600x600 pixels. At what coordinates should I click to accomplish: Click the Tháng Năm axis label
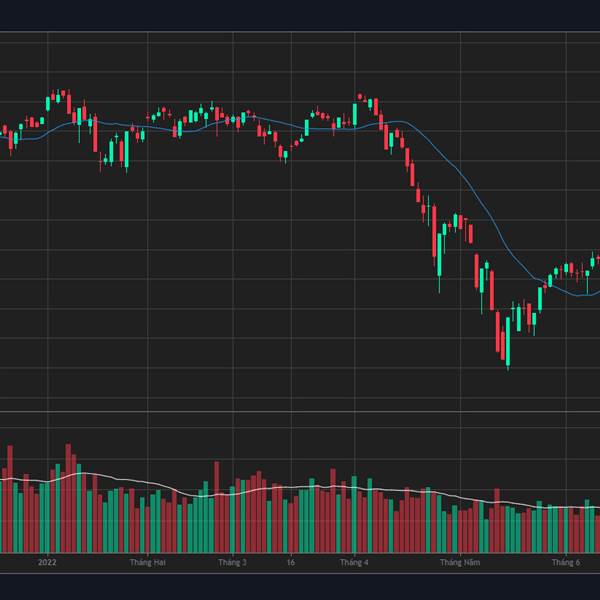pyautogui.click(x=460, y=562)
